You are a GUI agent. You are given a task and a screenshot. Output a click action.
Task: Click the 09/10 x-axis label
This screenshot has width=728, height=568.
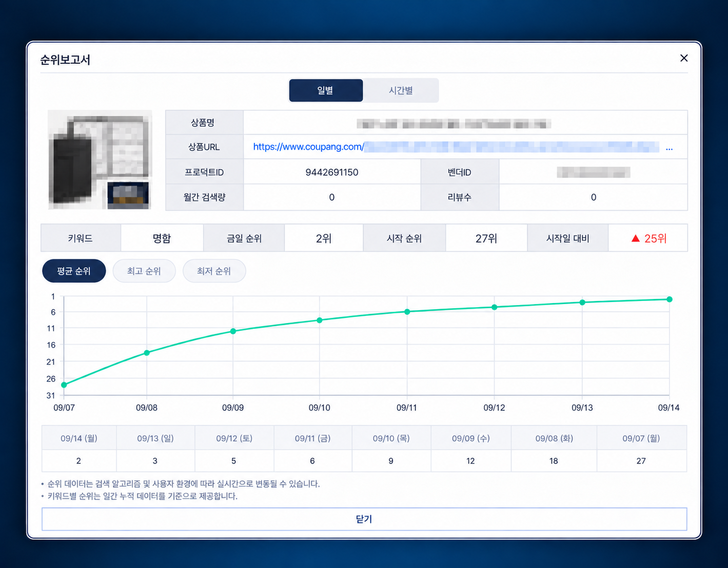click(x=319, y=408)
